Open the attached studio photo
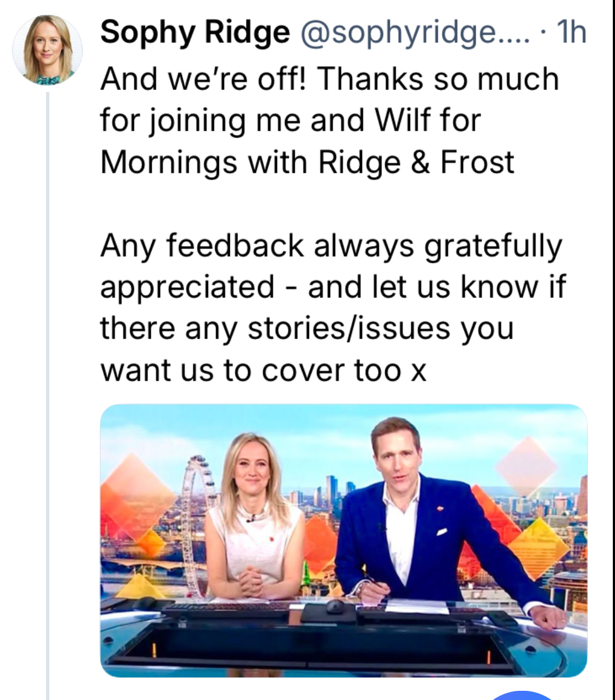The width and height of the screenshot is (615, 700). coord(344,540)
